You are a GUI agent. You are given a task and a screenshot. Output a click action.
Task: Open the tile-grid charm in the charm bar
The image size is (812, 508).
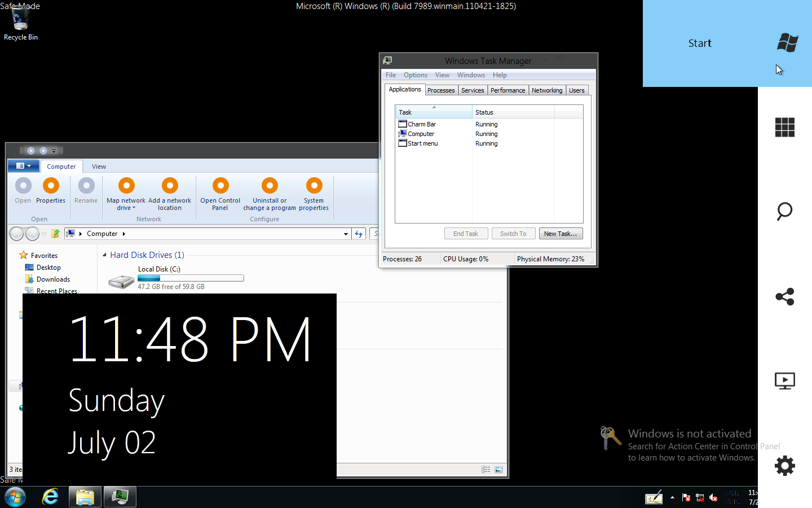pyautogui.click(x=785, y=128)
